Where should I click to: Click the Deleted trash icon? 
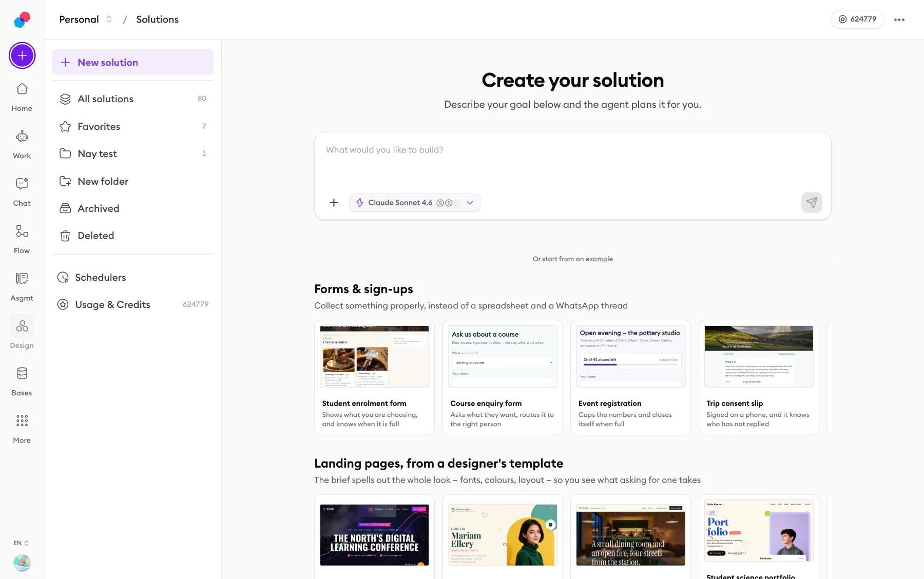click(x=65, y=236)
